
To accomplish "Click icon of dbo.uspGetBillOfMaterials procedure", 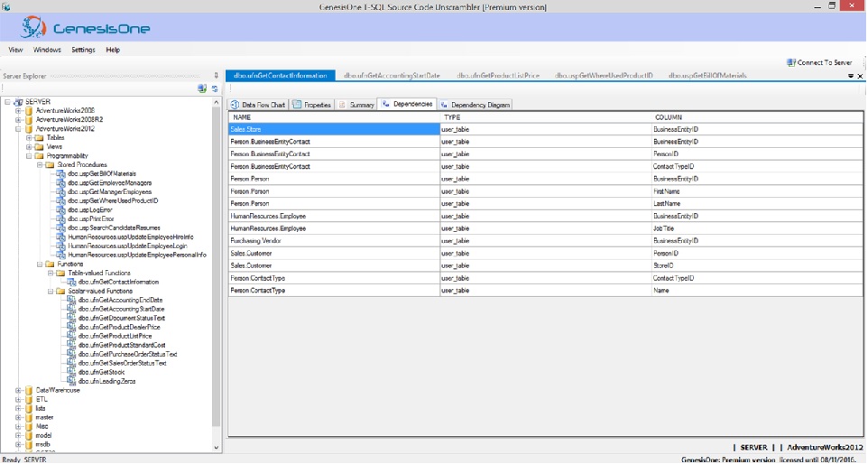I will point(60,174).
